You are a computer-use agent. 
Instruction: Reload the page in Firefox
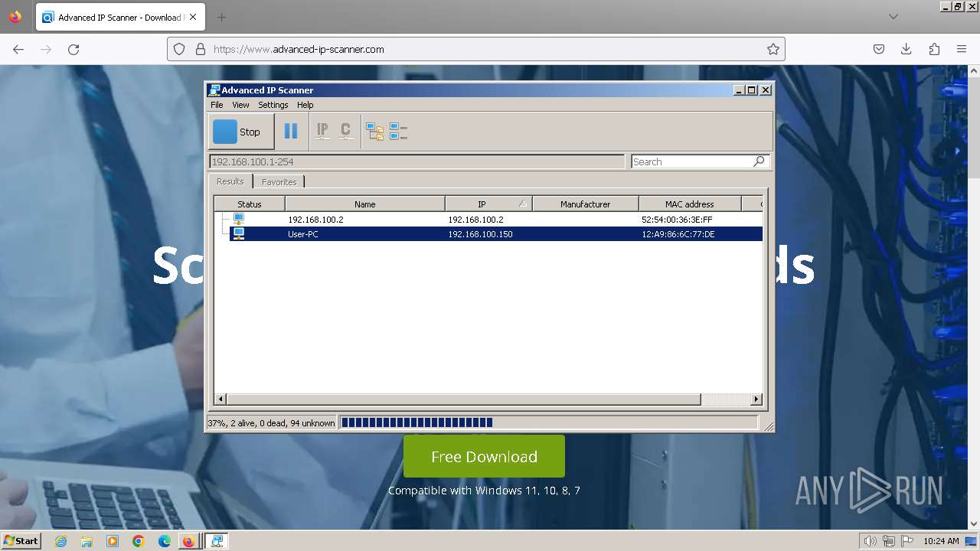tap(73, 49)
